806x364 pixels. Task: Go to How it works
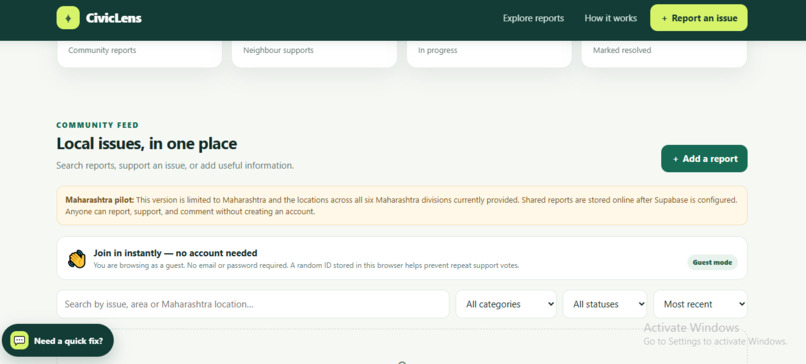coord(611,18)
